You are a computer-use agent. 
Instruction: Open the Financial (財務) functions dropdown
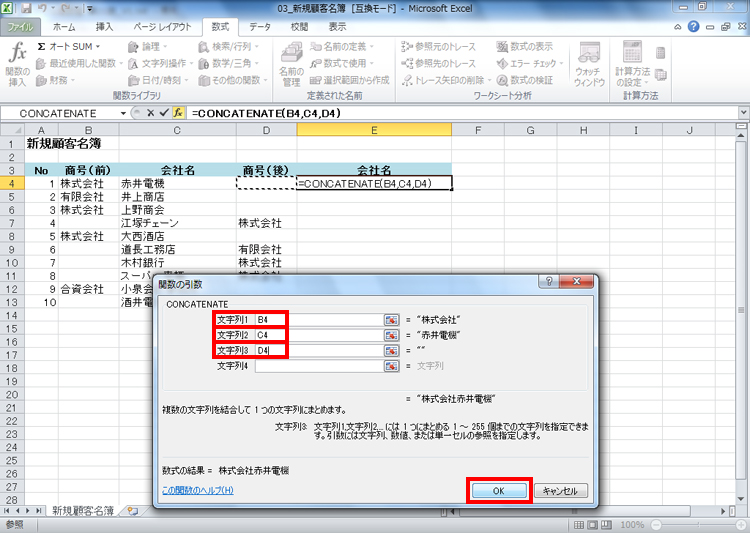55,80
